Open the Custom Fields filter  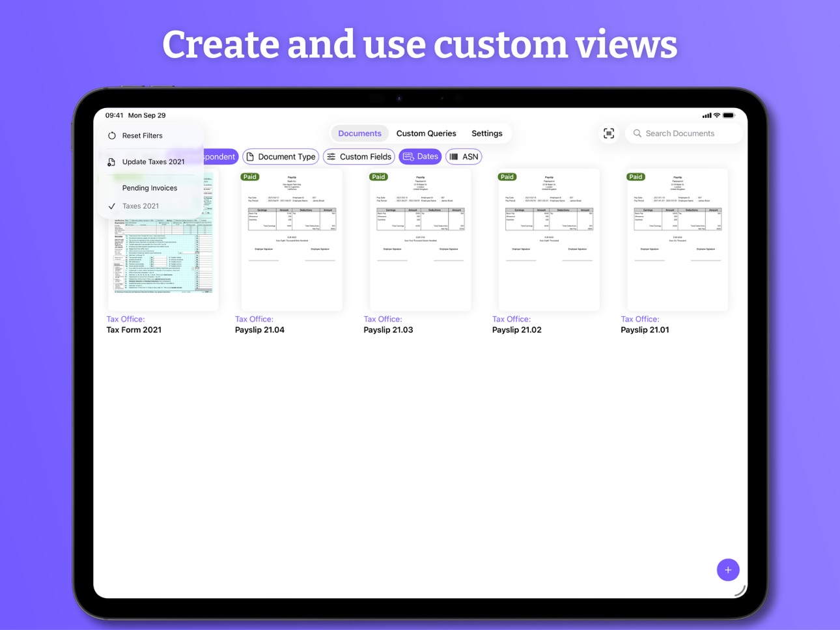tap(359, 157)
